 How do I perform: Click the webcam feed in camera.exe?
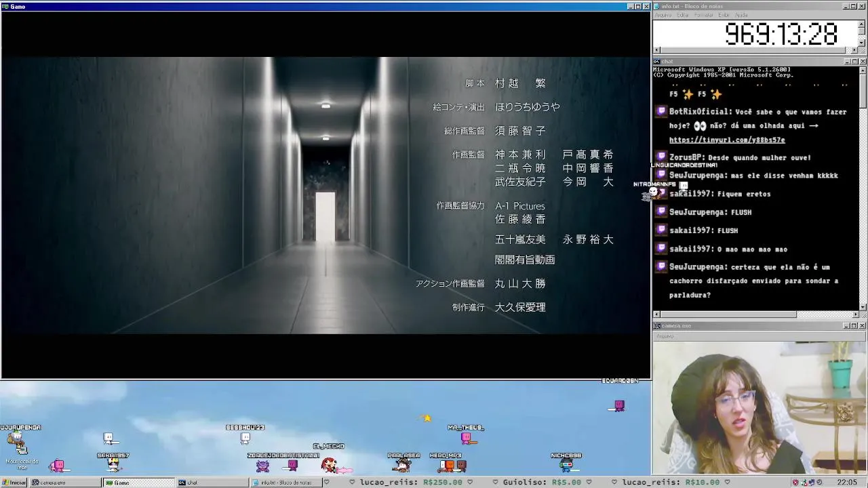(x=760, y=407)
